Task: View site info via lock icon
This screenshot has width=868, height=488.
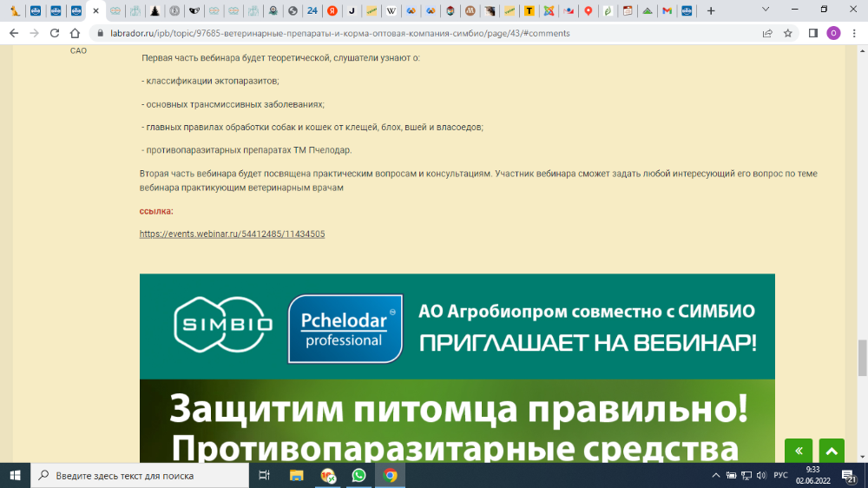Action: point(100,33)
